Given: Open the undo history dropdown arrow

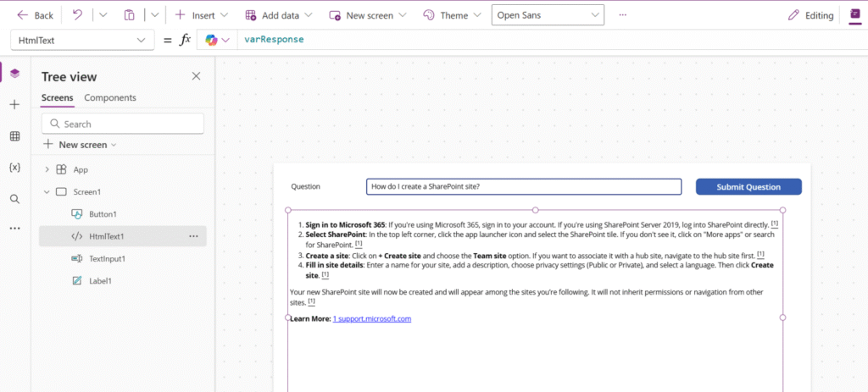Looking at the screenshot, I should (x=103, y=15).
